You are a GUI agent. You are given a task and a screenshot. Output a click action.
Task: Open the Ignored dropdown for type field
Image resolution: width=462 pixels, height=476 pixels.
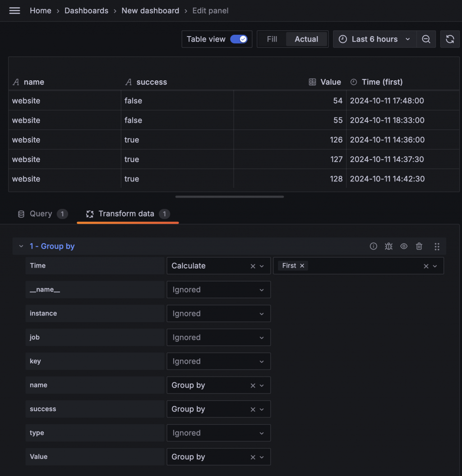coord(218,433)
